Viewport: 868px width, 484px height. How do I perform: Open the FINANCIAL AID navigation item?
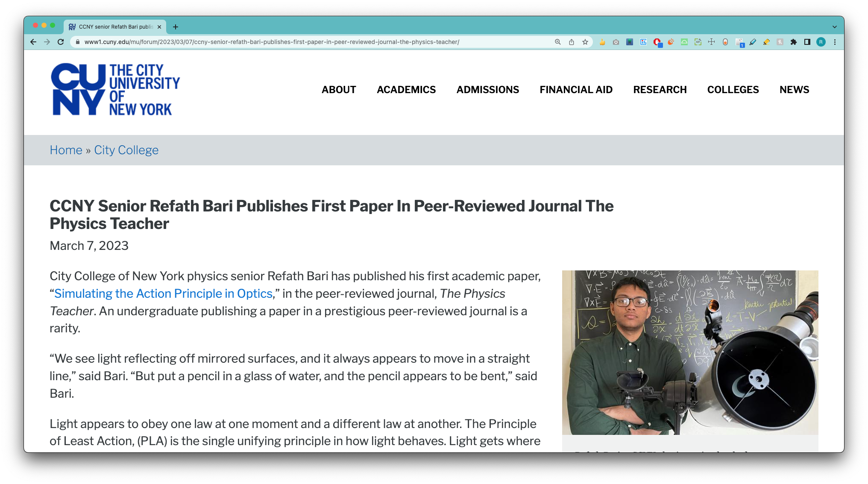[576, 90]
